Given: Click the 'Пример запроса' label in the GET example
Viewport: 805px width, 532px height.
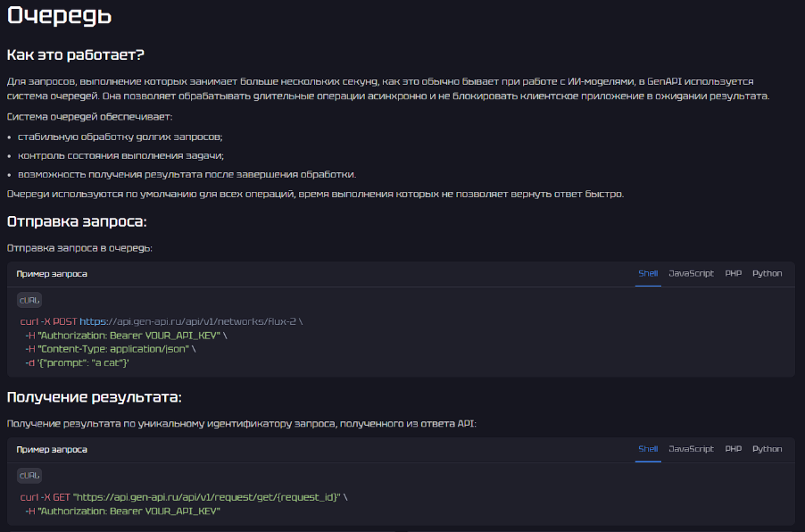Looking at the screenshot, I should pyautogui.click(x=52, y=450).
